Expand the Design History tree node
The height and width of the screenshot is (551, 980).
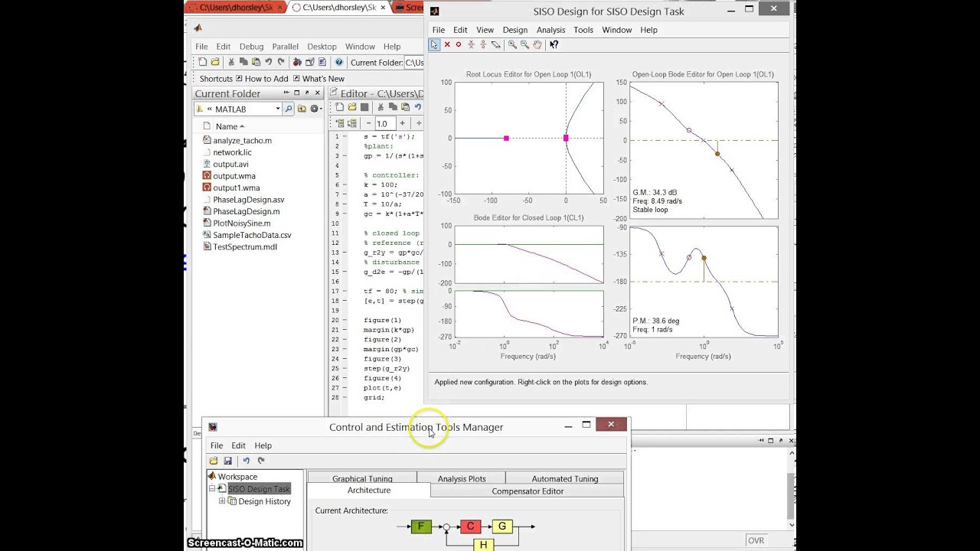[222, 501]
